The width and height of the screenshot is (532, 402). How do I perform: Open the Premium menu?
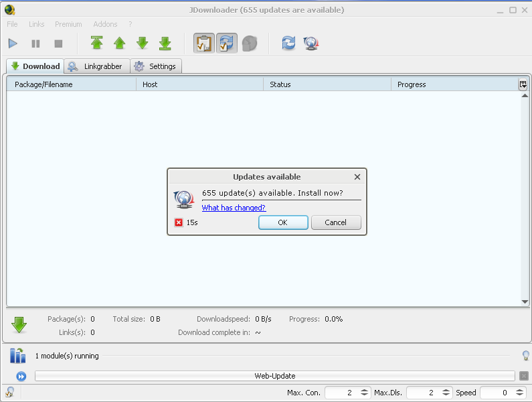click(x=68, y=24)
